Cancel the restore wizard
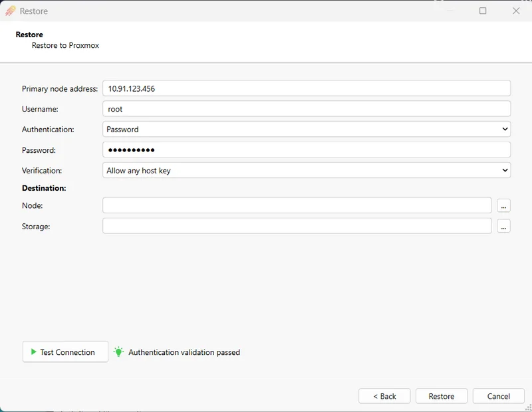Viewport: 532px width, 412px height. click(x=498, y=396)
